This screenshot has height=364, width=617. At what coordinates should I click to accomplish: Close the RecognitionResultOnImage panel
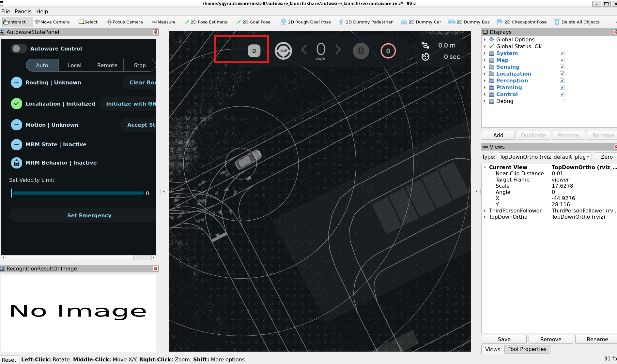point(156,269)
